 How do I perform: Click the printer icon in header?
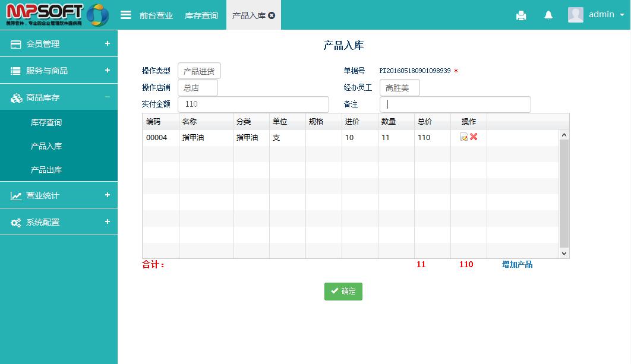(521, 15)
